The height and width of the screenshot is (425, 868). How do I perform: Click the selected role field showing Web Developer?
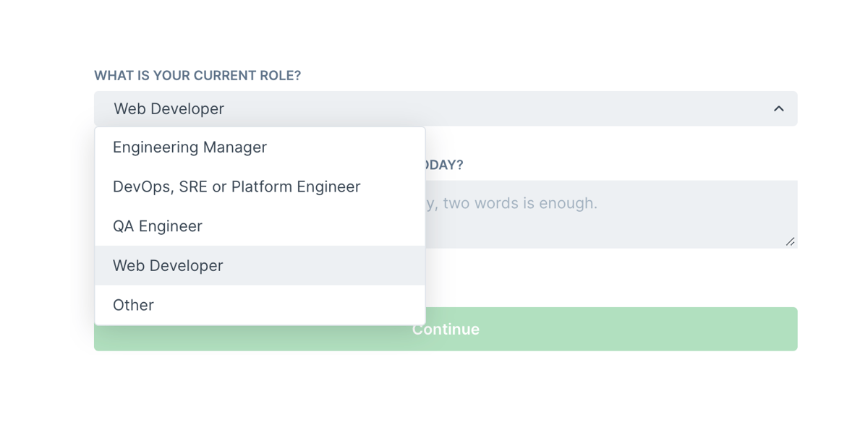[446, 108]
